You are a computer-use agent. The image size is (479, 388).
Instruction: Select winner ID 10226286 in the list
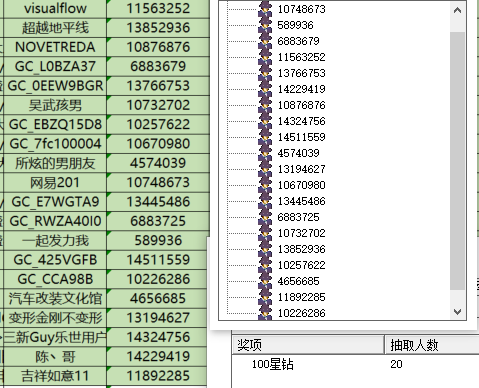302,313
